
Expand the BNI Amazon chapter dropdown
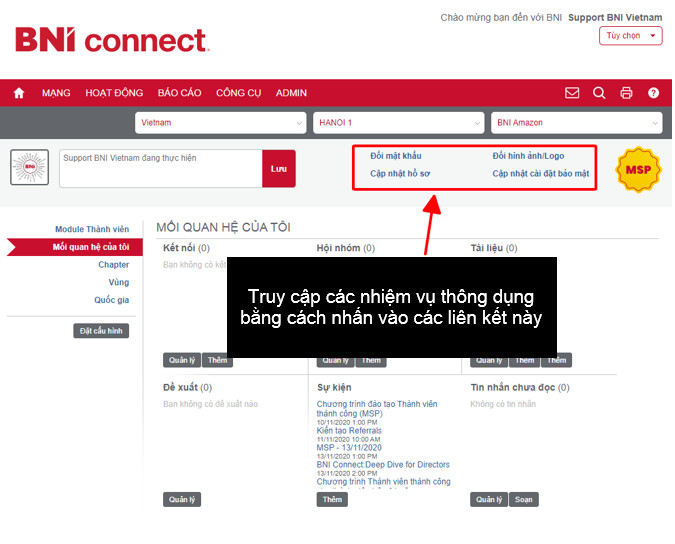point(576,123)
